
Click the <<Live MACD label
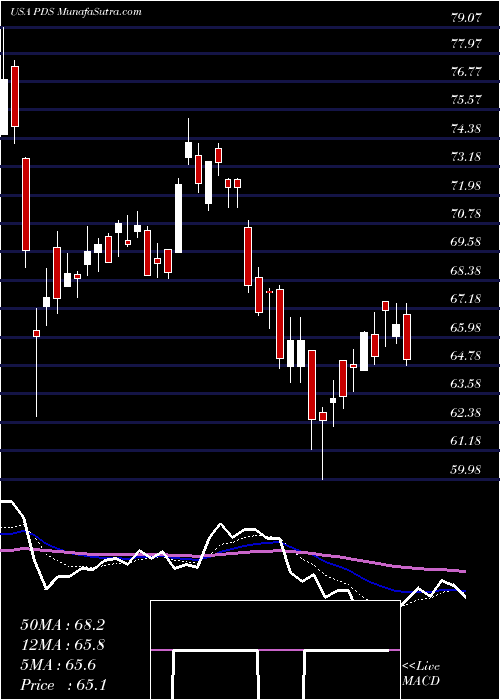click(x=421, y=674)
